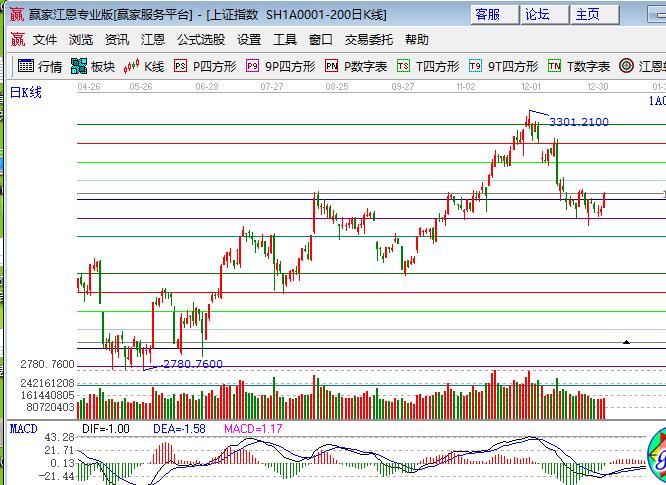This screenshot has height=485, width=666.
Task: Click the 9T四方形 toolbar icon
Action: click(503, 66)
